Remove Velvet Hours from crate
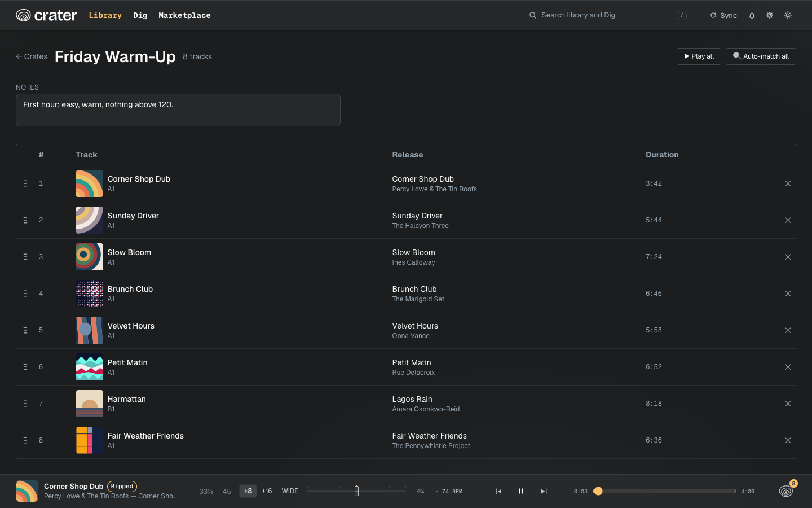 pos(788,330)
